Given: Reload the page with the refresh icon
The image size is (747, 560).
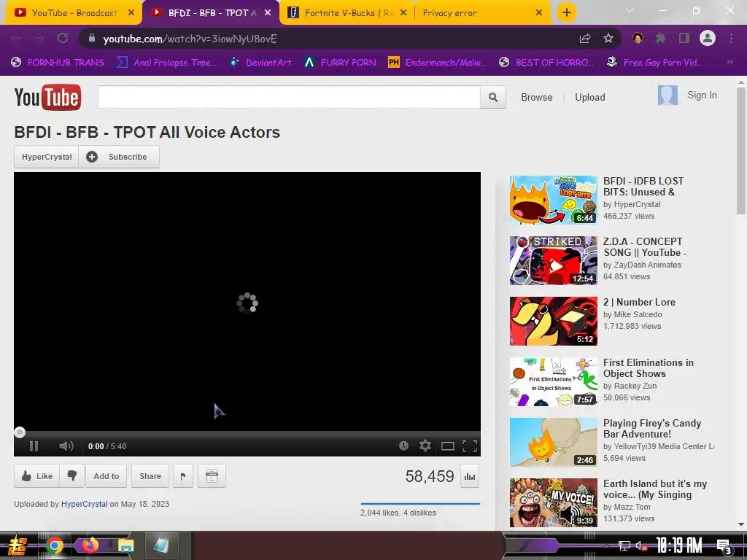Looking at the screenshot, I should pyautogui.click(x=63, y=38).
